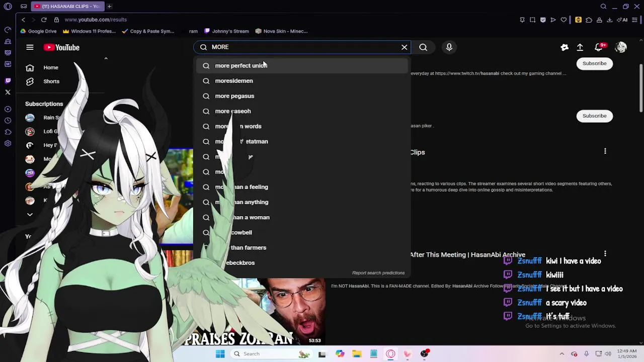Viewport: 644px width, 362px height.
Task: Open three-dot menu on HasanAbi Archive video
Action: click(605, 254)
